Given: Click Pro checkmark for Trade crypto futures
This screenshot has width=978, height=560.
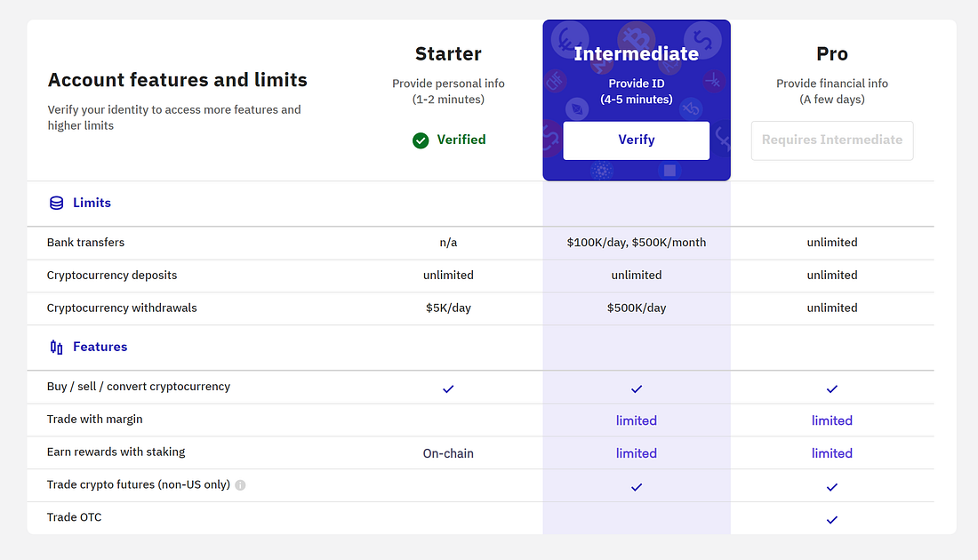Looking at the screenshot, I should coord(832,487).
